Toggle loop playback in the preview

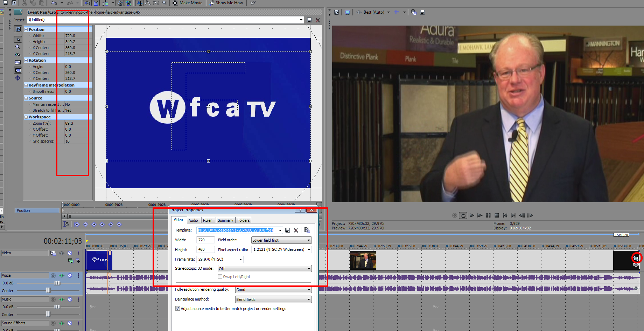tap(463, 215)
